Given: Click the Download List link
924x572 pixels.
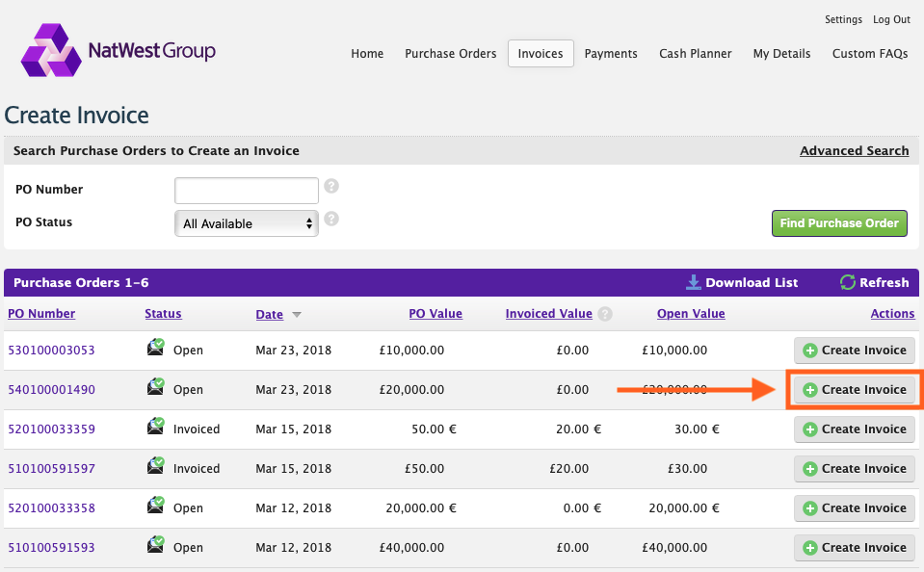Looking at the screenshot, I should point(752,283).
